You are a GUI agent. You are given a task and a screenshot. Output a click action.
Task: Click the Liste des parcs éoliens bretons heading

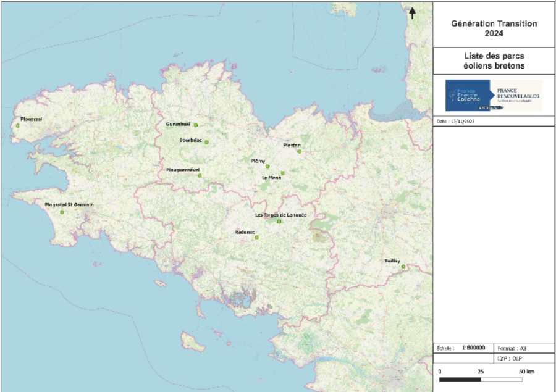[494, 61]
